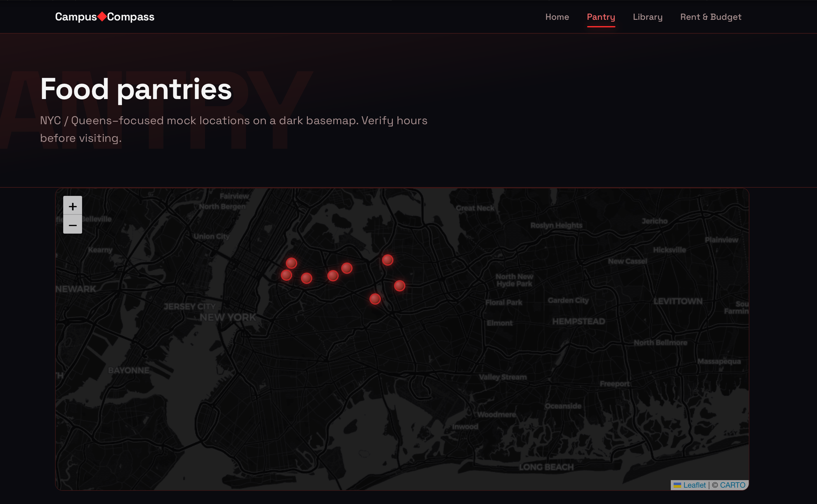This screenshot has height=504, width=817.
Task: Select the southernmost red pantry marker
Action: tap(375, 299)
